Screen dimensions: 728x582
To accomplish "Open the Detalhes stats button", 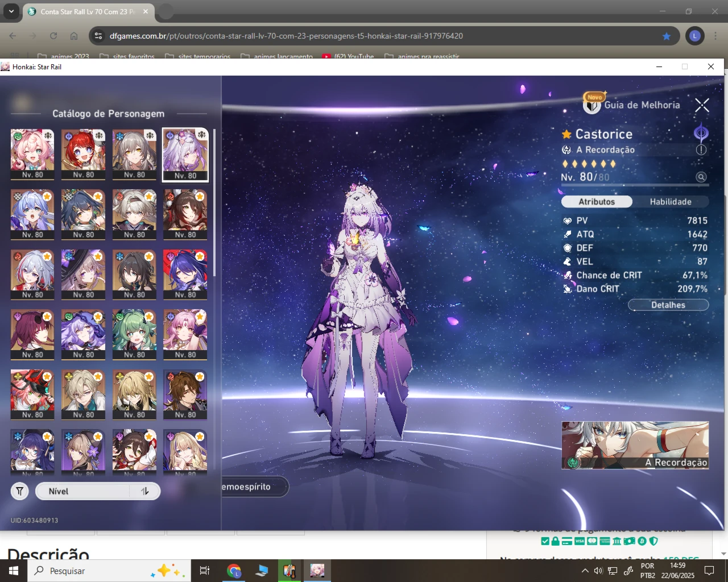I will (x=668, y=305).
